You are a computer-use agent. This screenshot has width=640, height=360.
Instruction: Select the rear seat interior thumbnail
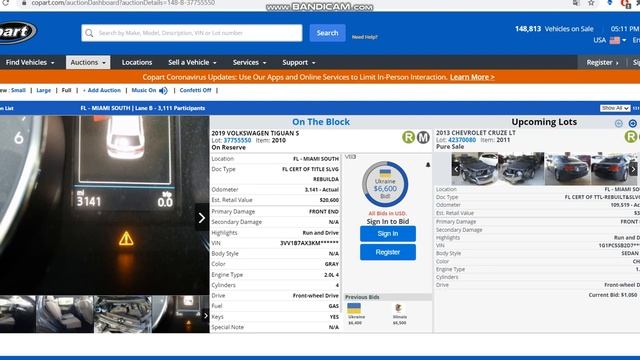click(64, 314)
